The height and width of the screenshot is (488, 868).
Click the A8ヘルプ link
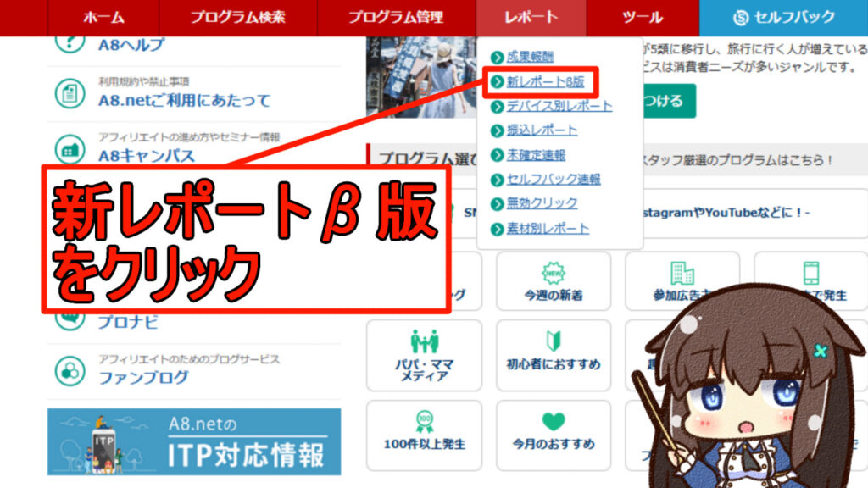pyautogui.click(x=131, y=45)
